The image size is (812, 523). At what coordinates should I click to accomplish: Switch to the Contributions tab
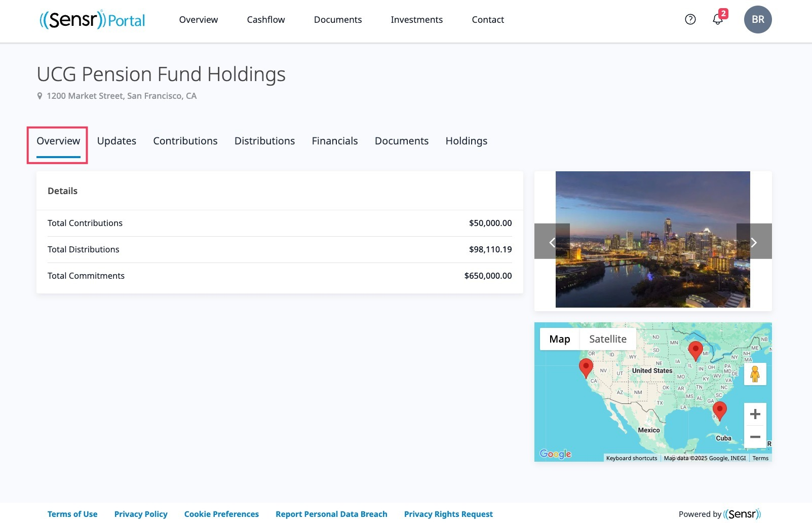tap(185, 141)
